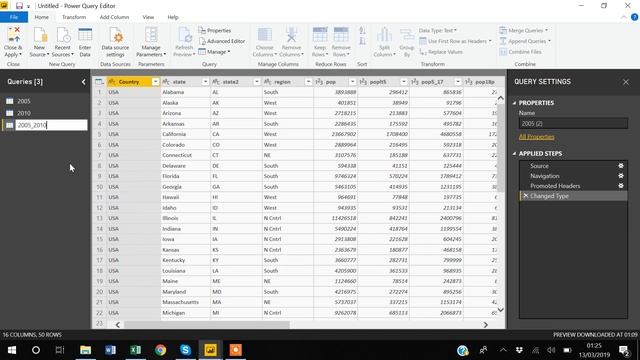Click Use First Row as Headers
The height and width of the screenshot is (360, 640).
[455, 41]
